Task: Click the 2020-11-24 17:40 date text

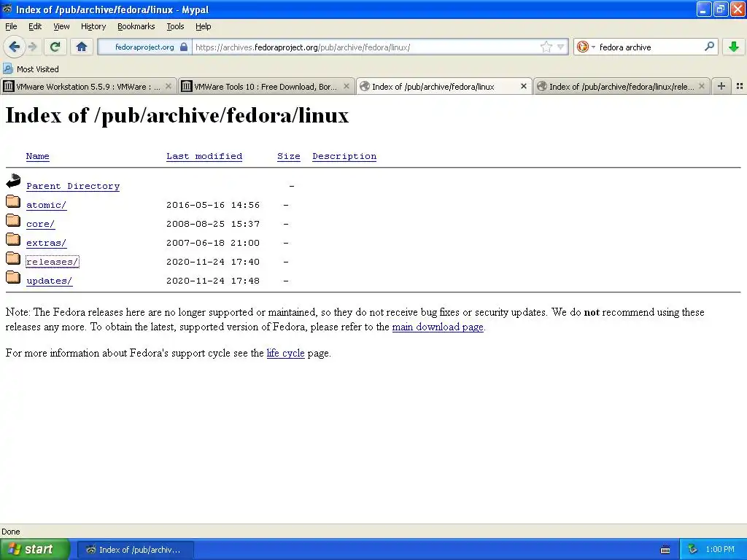Action: pos(213,262)
